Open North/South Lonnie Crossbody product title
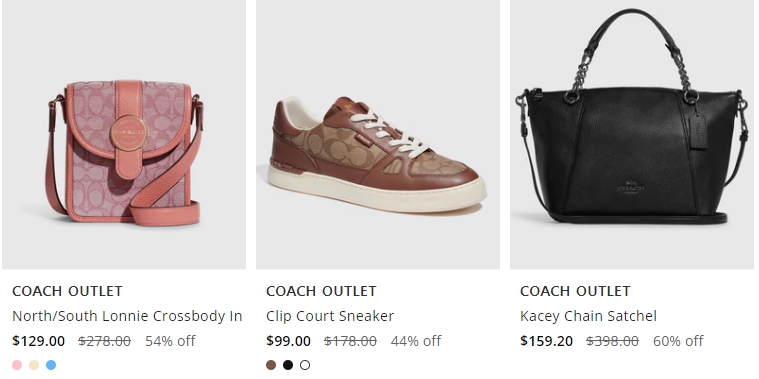 [127, 316]
